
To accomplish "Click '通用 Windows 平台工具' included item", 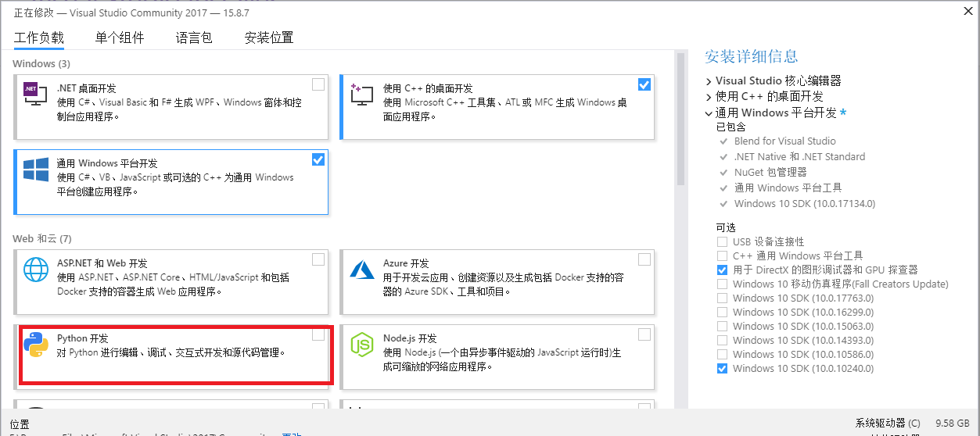I will [x=788, y=188].
